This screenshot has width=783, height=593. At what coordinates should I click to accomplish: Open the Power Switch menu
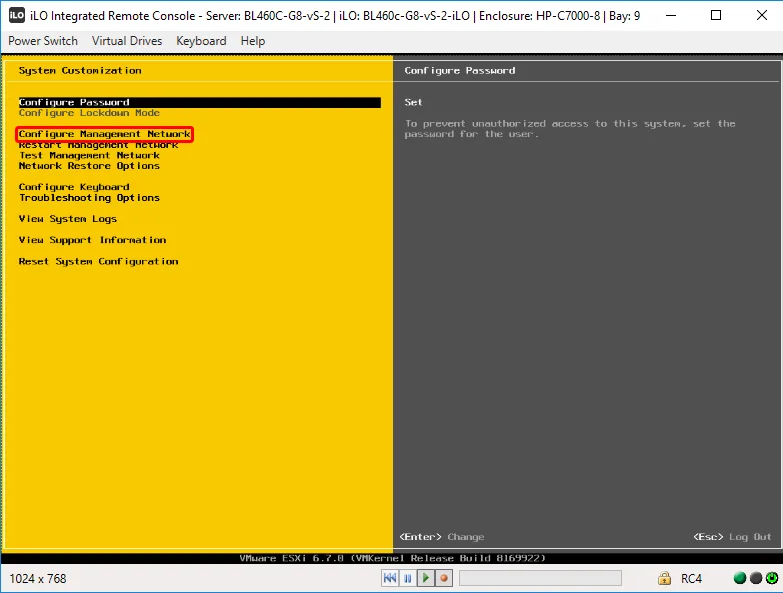(x=43, y=41)
